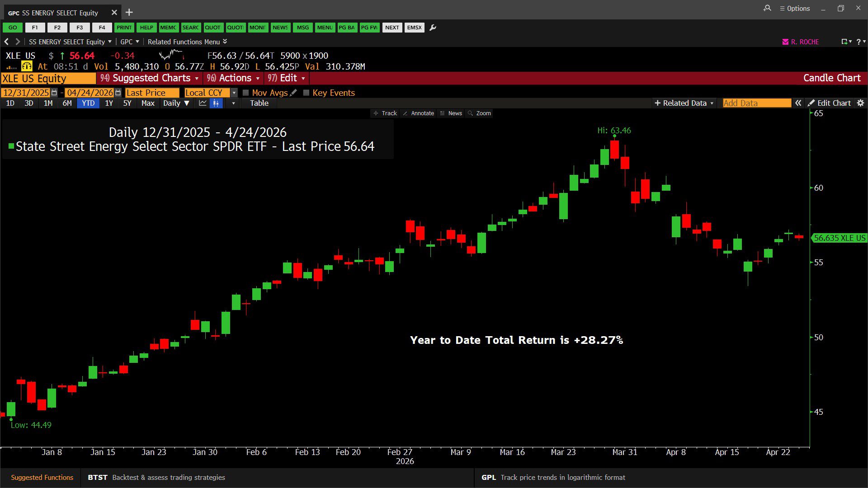Click the chart settings gear icon
The image size is (868, 488).
click(x=860, y=103)
